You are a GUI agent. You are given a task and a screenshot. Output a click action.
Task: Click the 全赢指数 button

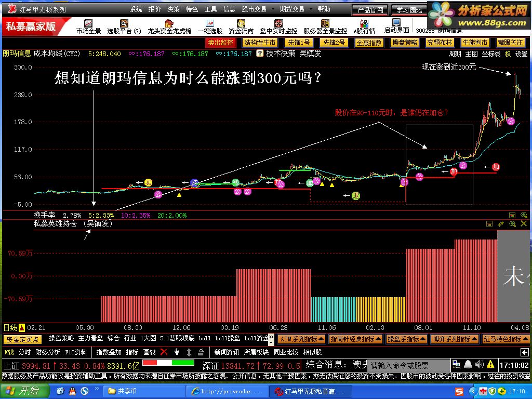coord(369,43)
